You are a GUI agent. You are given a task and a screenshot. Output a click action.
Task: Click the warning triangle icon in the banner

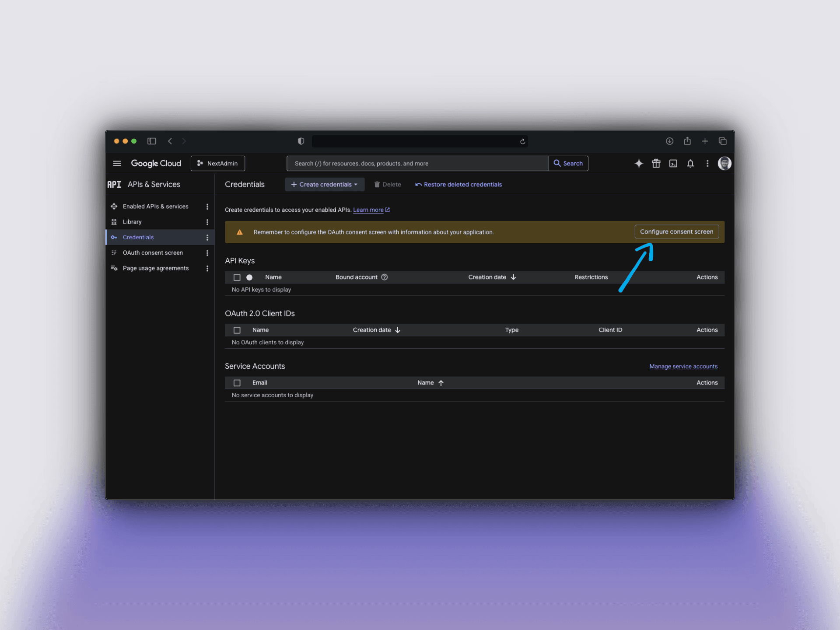pyautogui.click(x=239, y=232)
